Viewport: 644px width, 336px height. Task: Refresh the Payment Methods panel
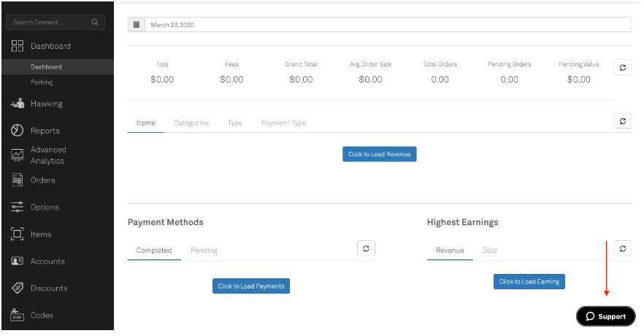point(366,248)
